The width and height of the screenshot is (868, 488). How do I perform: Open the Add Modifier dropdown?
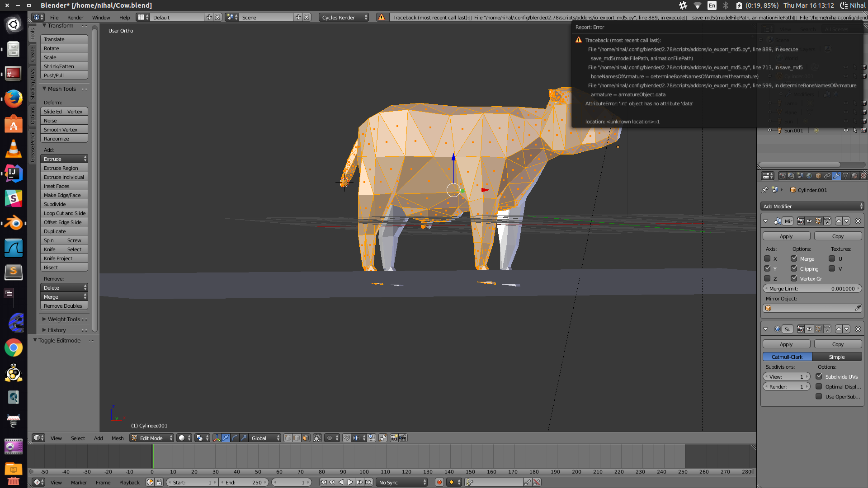812,206
